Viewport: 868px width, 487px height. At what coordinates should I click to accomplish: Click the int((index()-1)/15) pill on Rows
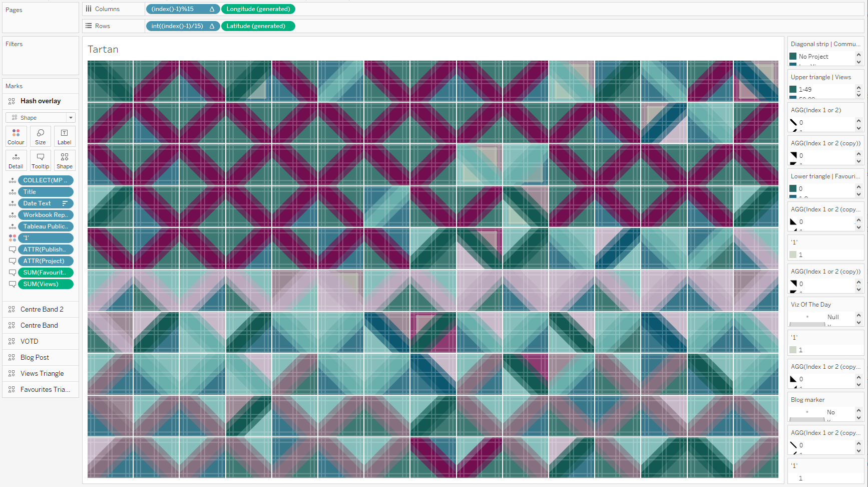pyautogui.click(x=183, y=26)
